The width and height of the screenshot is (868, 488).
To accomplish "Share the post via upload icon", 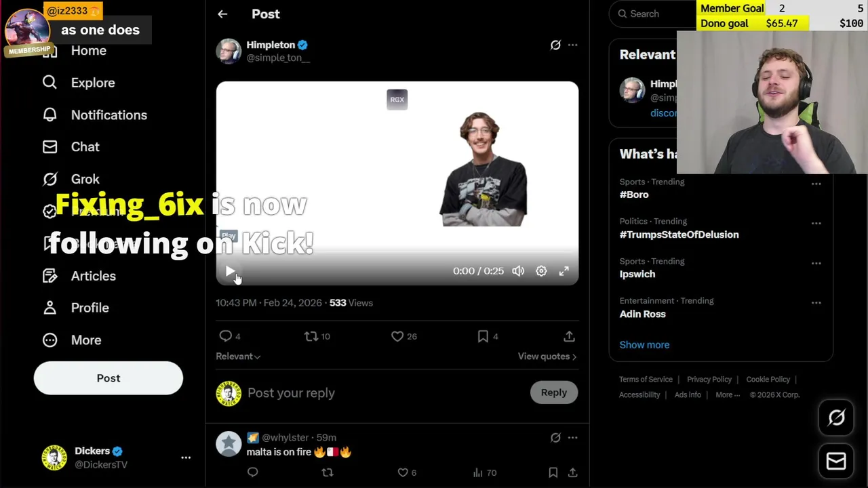I will pos(569,336).
